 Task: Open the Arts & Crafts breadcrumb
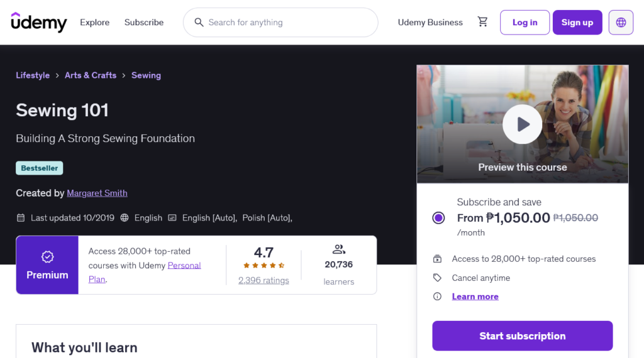tap(91, 75)
